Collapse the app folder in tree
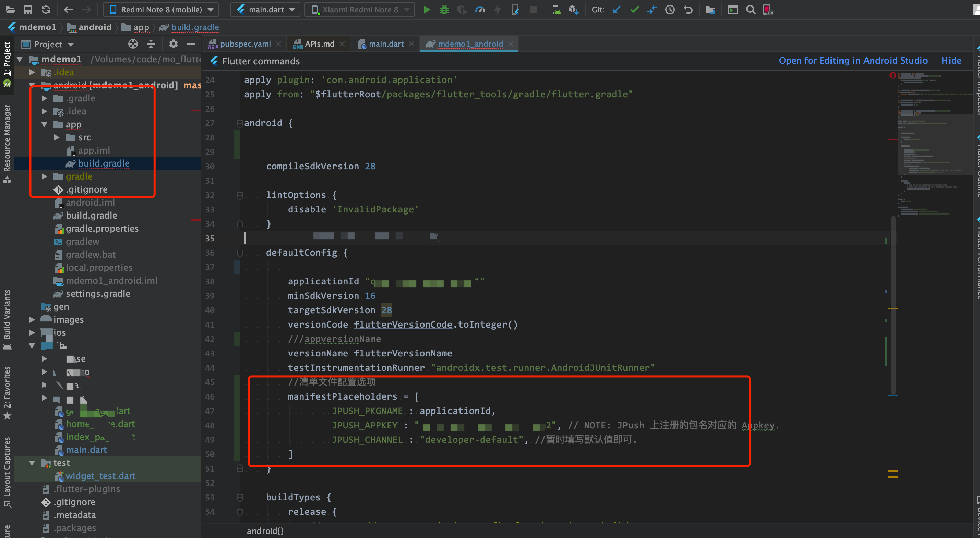Image resolution: width=980 pixels, height=538 pixels. coord(45,125)
